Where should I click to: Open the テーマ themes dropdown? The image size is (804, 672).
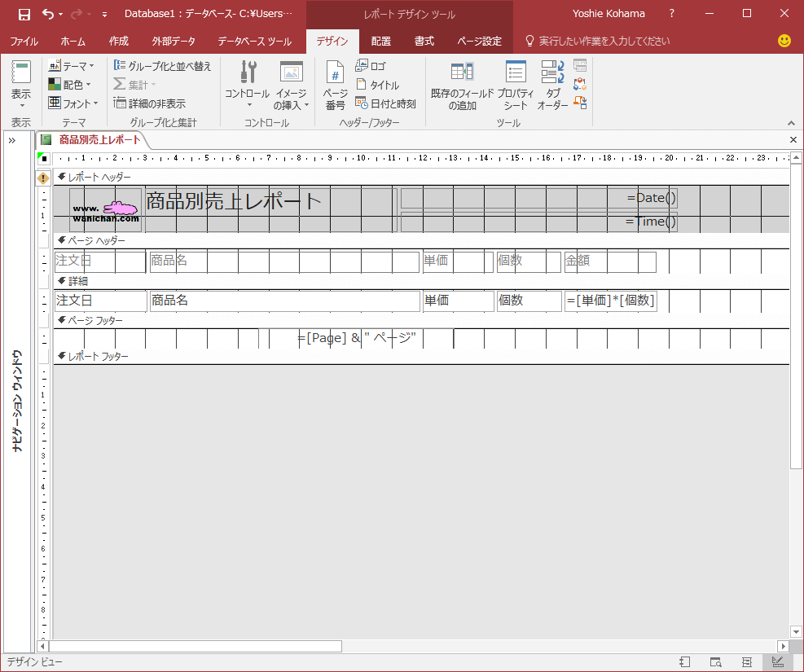click(71, 66)
